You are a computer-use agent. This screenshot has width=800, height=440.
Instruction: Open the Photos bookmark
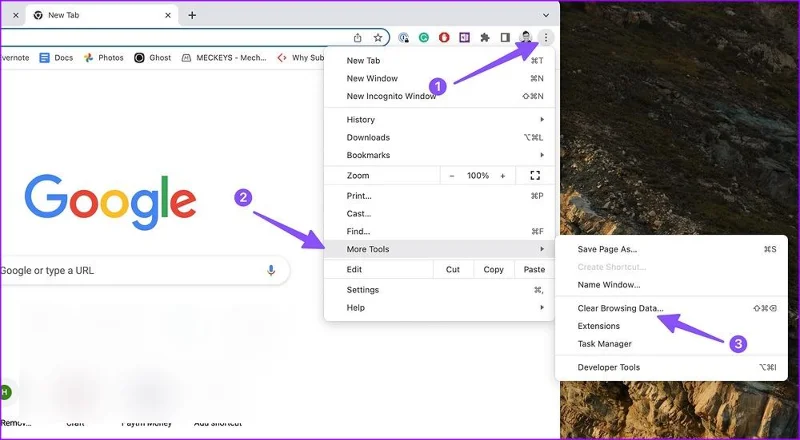(x=104, y=58)
